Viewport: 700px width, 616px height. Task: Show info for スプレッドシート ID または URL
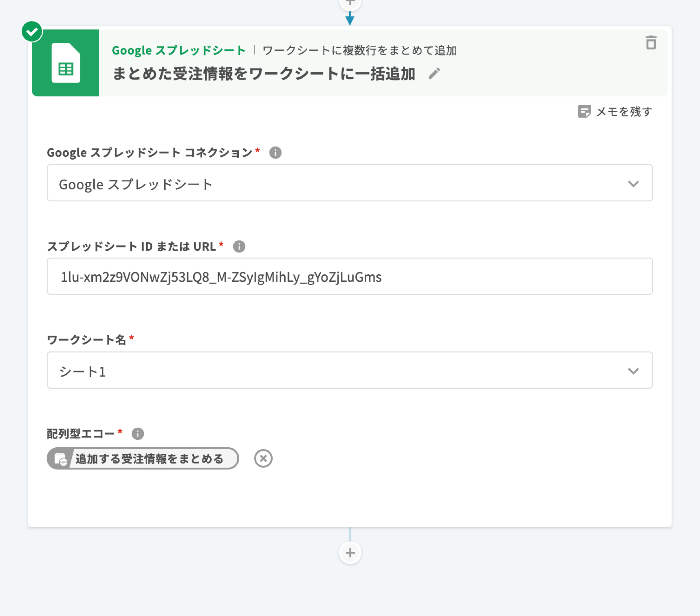[239, 247]
